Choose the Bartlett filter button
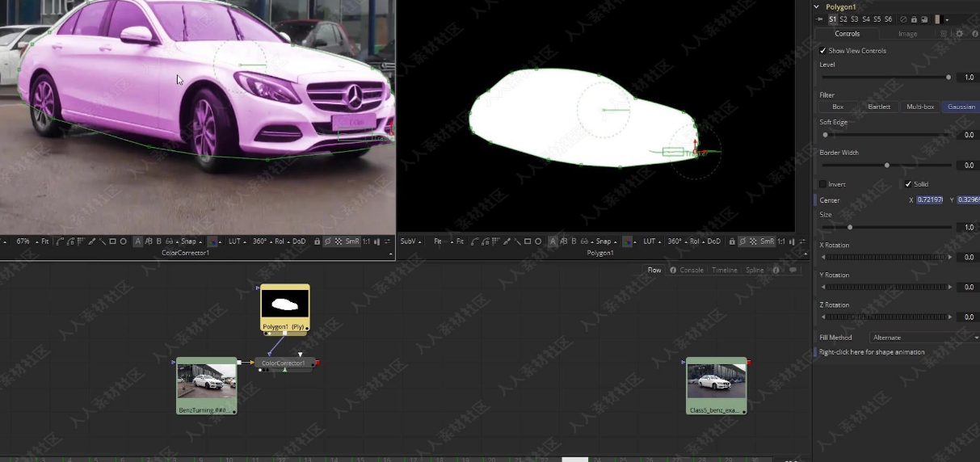Viewport: 980px width, 462px height. pyautogui.click(x=879, y=107)
